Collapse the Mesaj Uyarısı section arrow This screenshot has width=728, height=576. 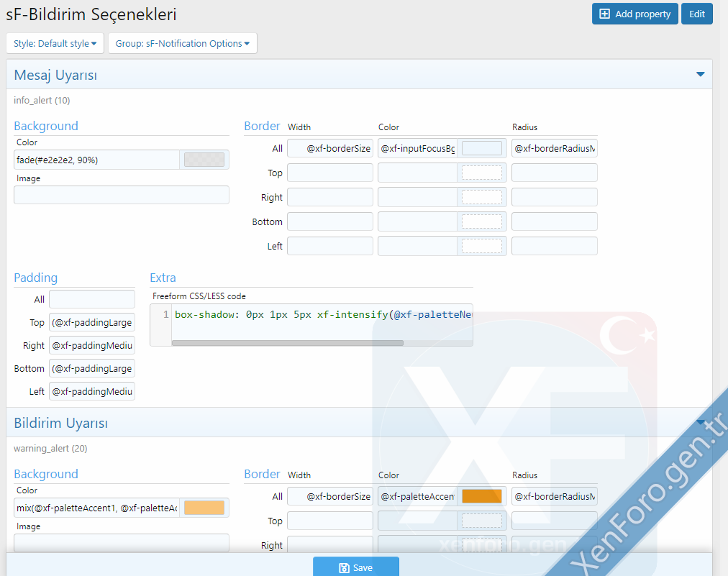point(700,74)
